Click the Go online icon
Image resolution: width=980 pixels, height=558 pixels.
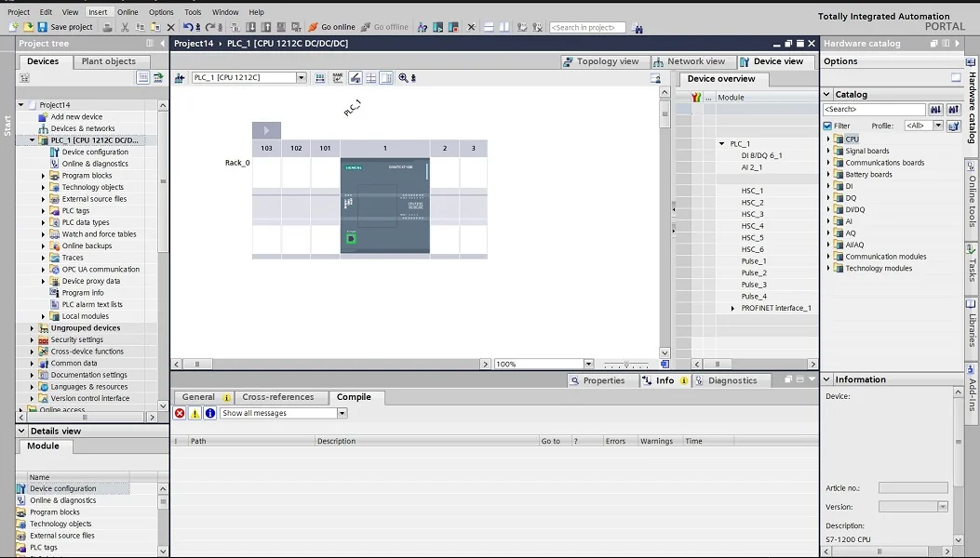[x=314, y=27]
